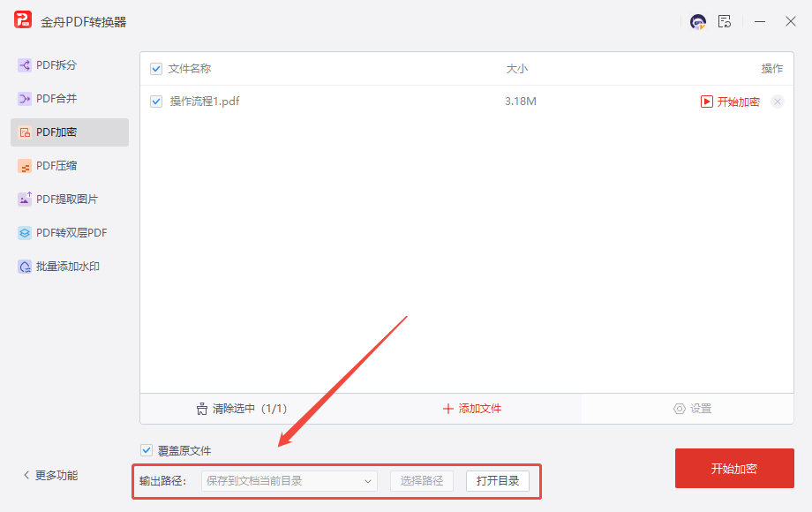Toggle the 覆盖原文件 checkbox
Image resolution: width=812 pixels, height=512 pixels.
pyautogui.click(x=147, y=450)
